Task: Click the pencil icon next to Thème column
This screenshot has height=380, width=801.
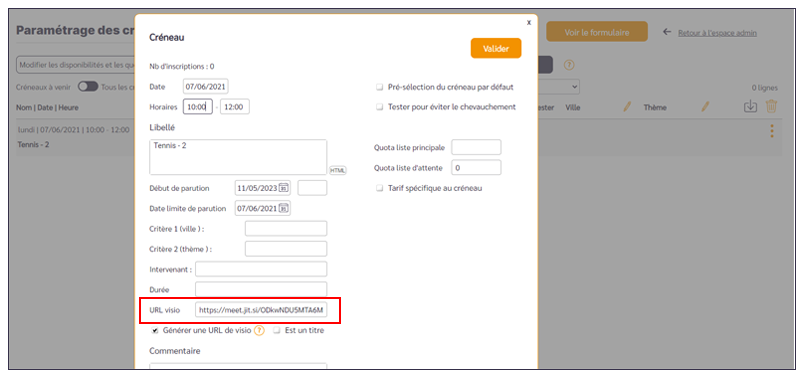Action: click(x=705, y=107)
